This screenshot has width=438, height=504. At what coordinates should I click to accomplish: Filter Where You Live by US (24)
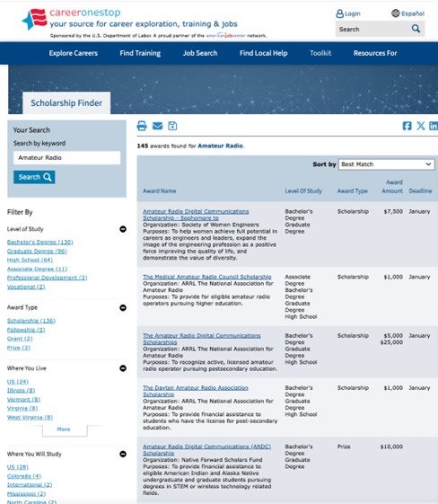18,382
